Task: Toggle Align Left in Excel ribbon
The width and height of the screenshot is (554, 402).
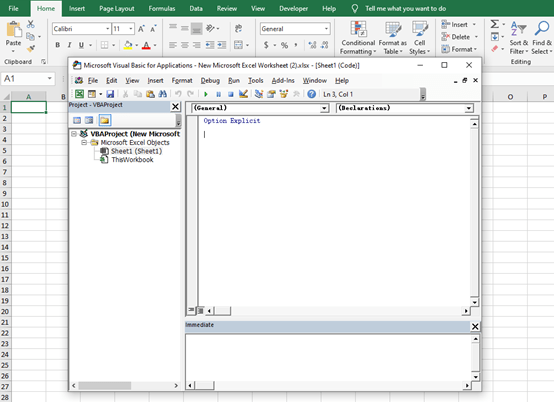Action: point(173,45)
